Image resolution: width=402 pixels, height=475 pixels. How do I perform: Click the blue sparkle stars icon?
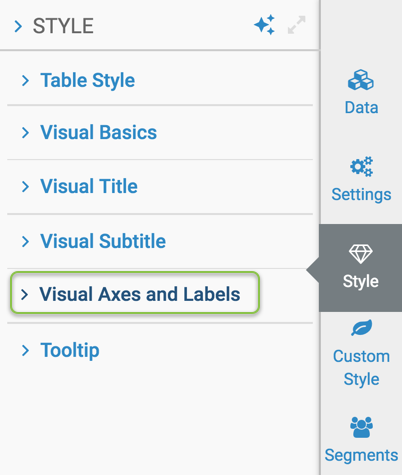pos(265,25)
